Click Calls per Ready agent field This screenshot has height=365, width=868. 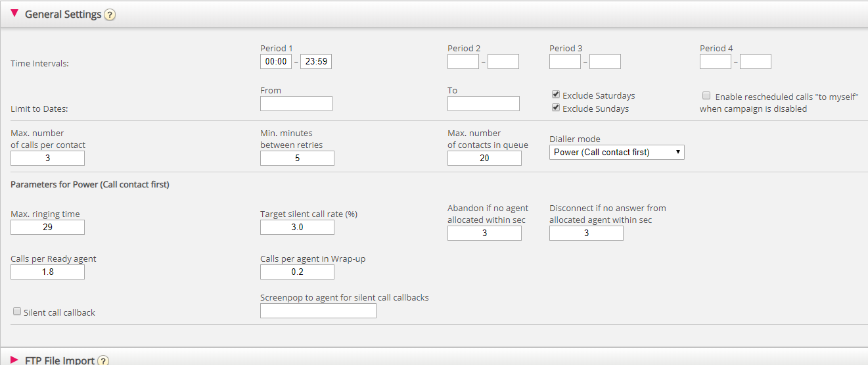[x=48, y=272]
